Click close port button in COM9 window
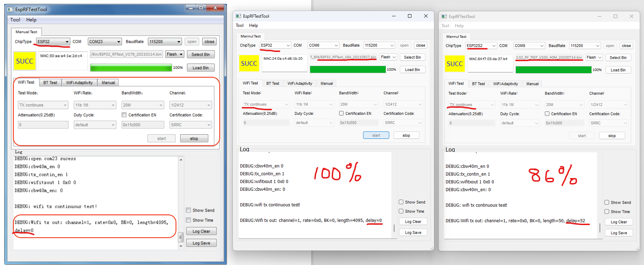 [626, 46]
